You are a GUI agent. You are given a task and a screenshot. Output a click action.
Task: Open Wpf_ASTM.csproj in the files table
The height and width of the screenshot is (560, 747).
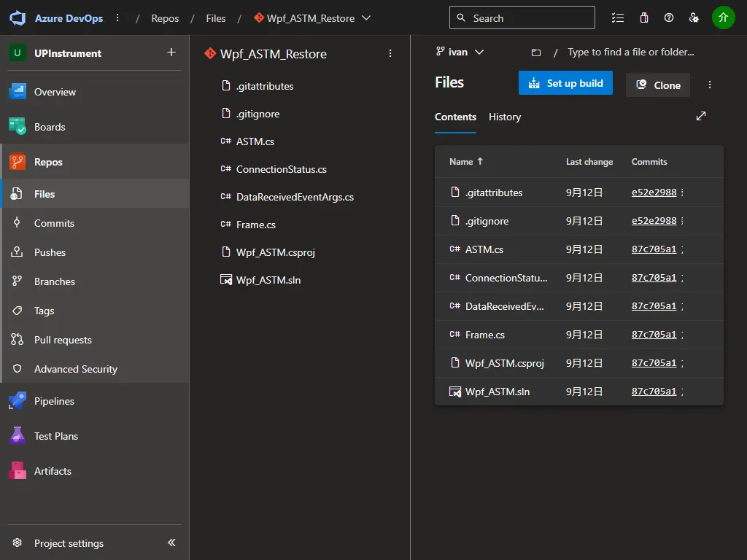click(x=504, y=363)
